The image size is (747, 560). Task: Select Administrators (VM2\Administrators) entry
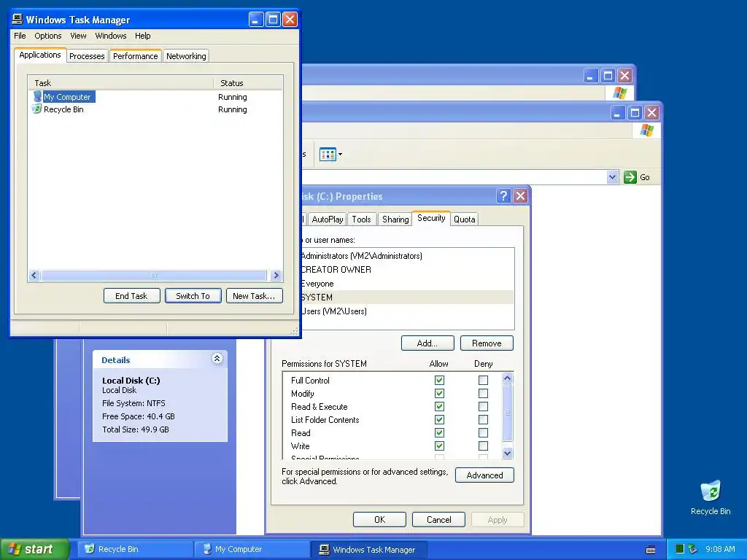407,256
